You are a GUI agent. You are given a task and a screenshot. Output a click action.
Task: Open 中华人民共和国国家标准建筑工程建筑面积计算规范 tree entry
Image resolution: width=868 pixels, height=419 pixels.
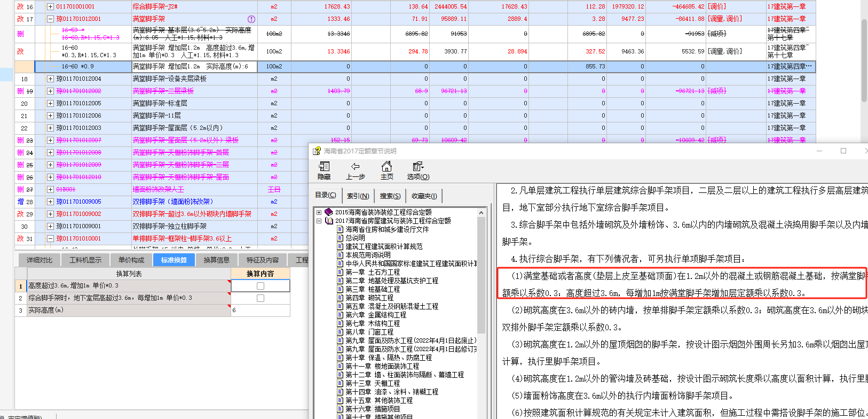[411, 263]
